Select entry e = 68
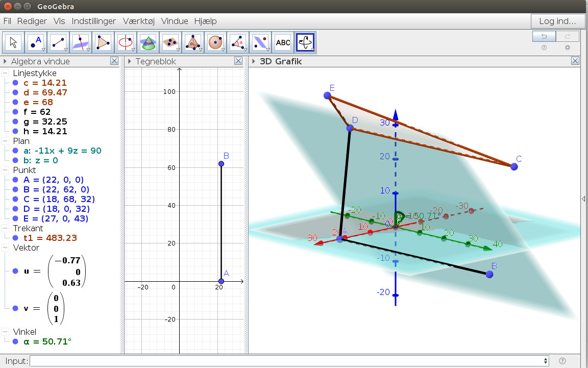This screenshot has width=588, height=368. pyautogui.click(x=38, y=103)
